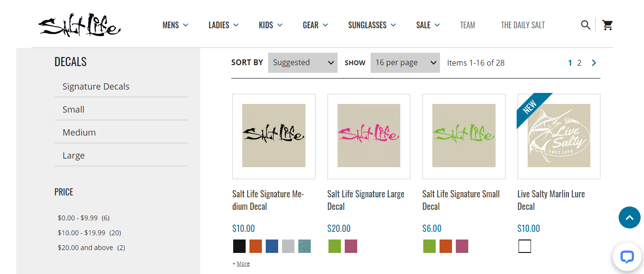Open The Daily Salt menu item
This screenshot has height=274, width=644.
point(522,25)
